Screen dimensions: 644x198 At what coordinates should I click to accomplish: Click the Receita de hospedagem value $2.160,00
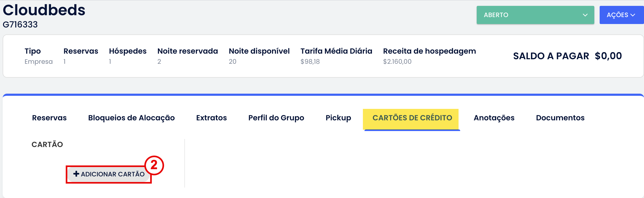(397, 62)
